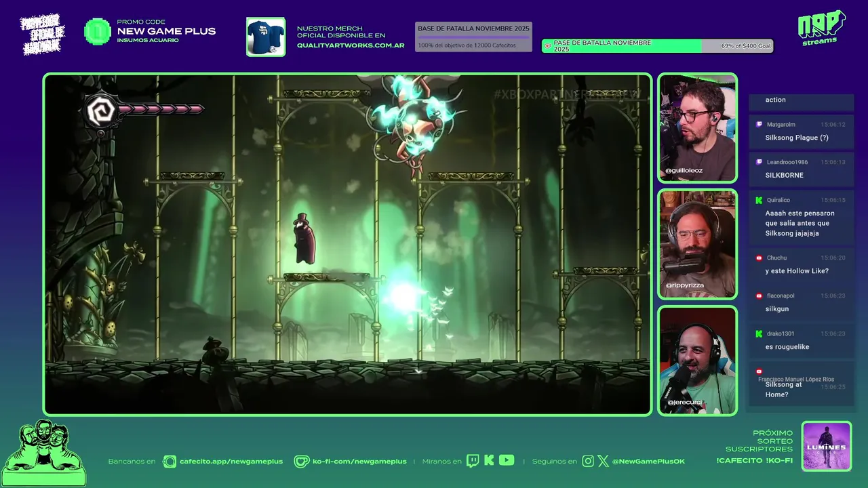Click the Base de Patalla Cafecitos goal bar
The image size is (868, 488).
coord(473,37)
